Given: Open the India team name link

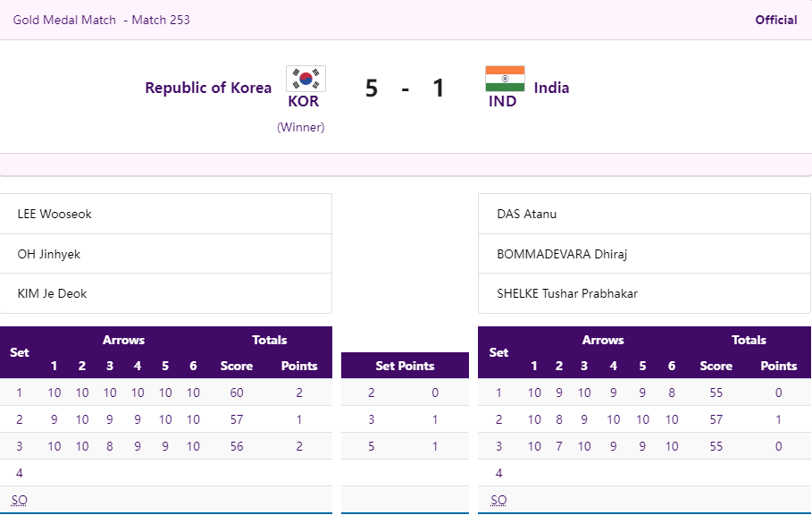Looking at the screenshot, I should (x=551, y=88).
